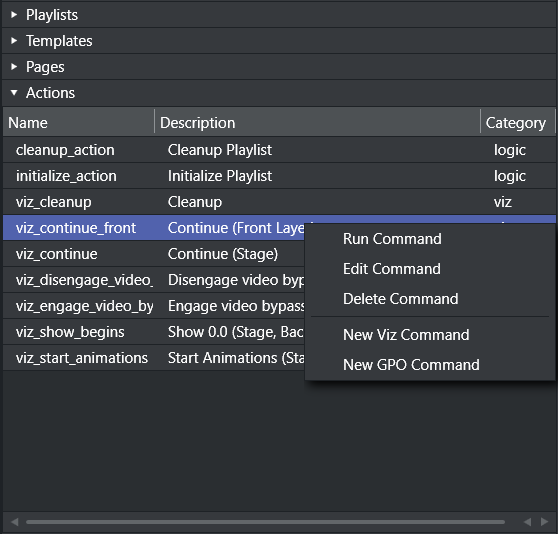Expand the Templates section arrow

(14, 41)
